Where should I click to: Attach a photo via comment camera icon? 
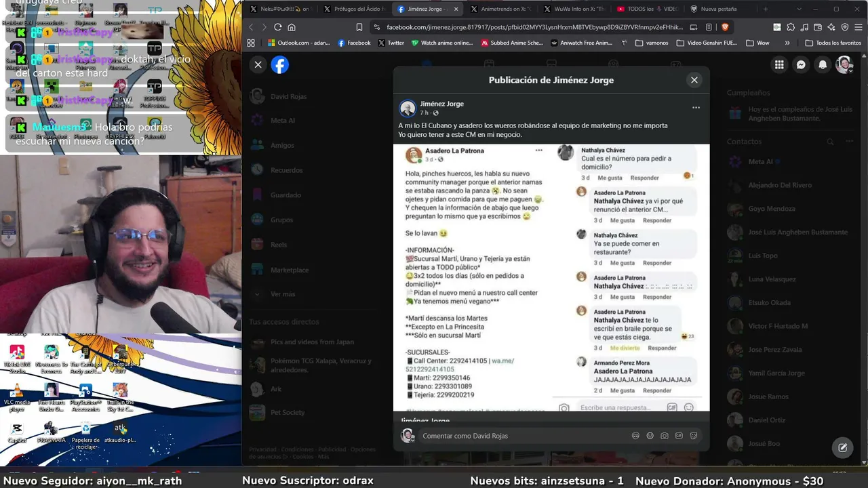pos(665,436)
